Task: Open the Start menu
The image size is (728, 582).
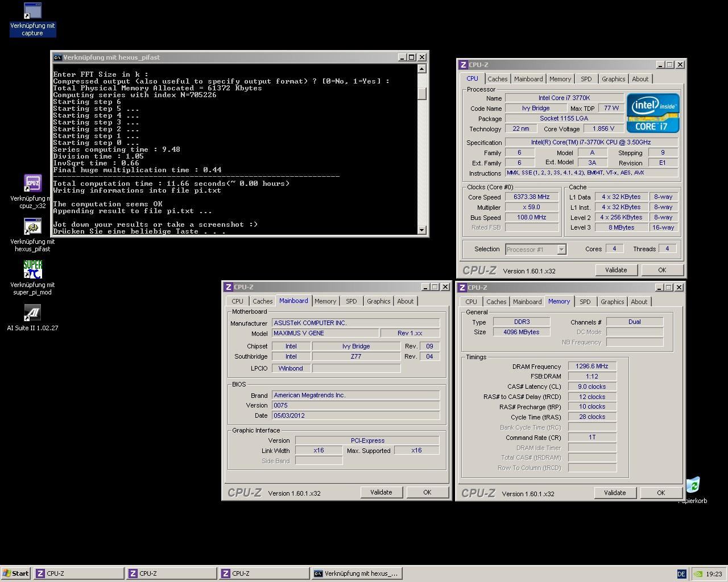Action: (16, 573)
